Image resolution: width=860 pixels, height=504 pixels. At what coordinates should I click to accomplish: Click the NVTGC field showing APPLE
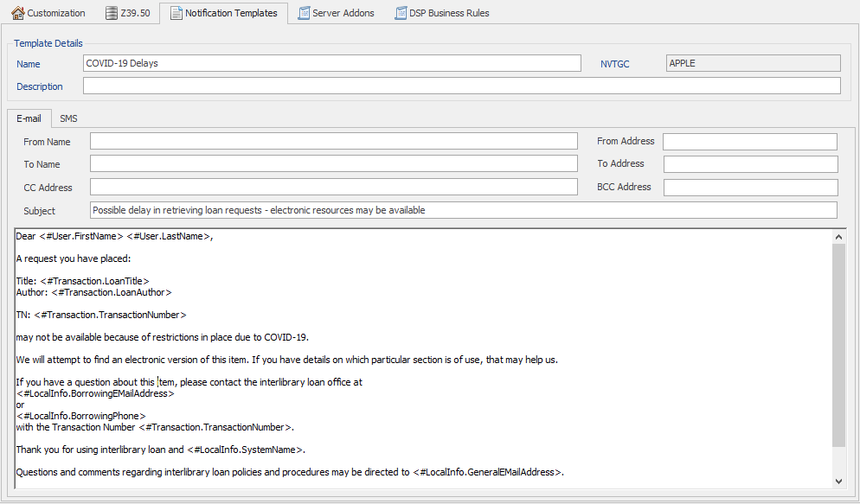click(752, 62)
